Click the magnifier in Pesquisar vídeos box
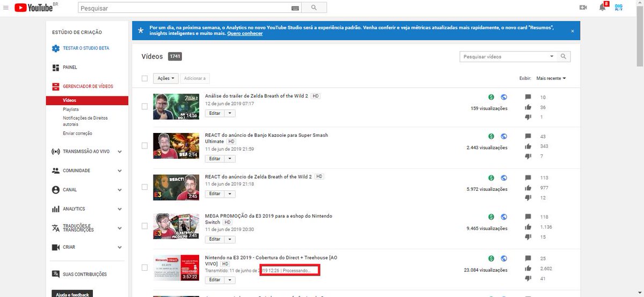 pos(563,56)
